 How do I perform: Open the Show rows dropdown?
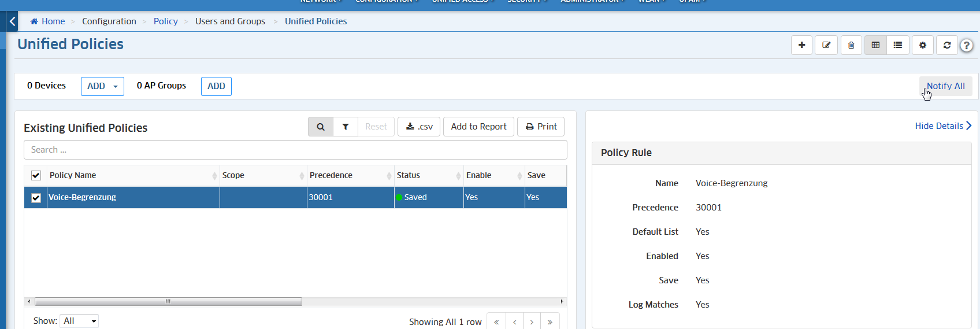click(x=79, y=321)
